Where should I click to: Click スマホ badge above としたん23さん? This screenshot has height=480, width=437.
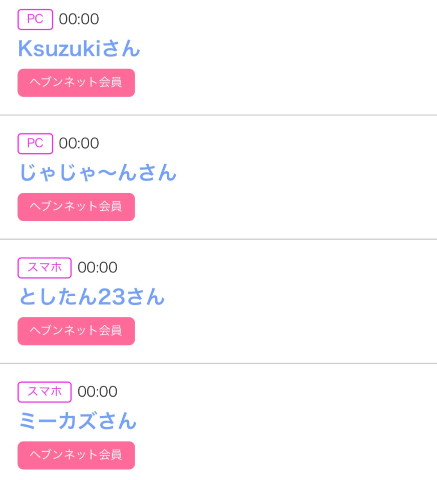point(45,268)
